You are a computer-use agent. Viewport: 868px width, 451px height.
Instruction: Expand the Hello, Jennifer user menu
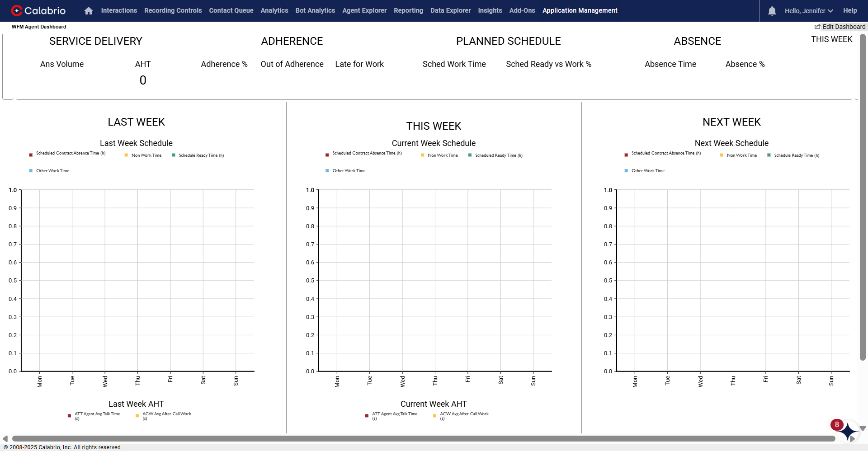(808, 11)
